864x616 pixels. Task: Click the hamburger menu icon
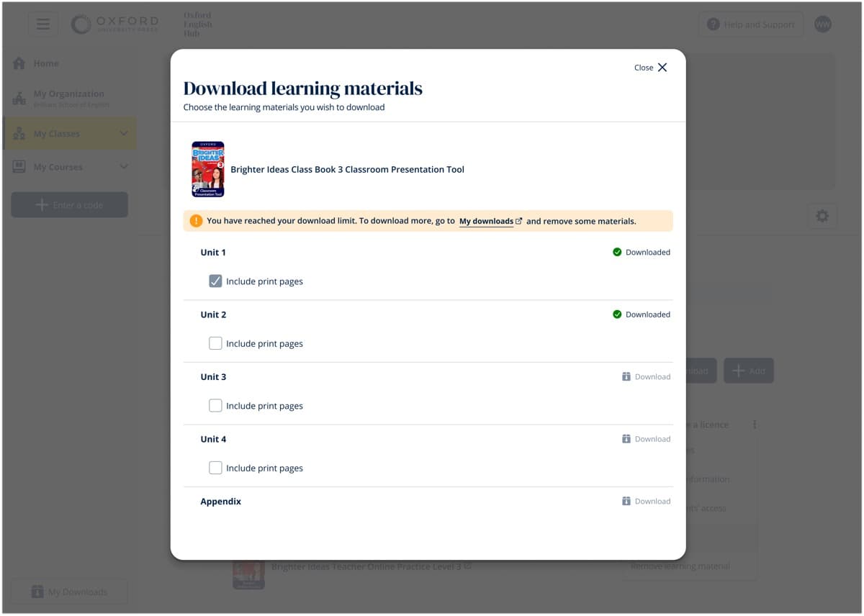pos(43,24)
